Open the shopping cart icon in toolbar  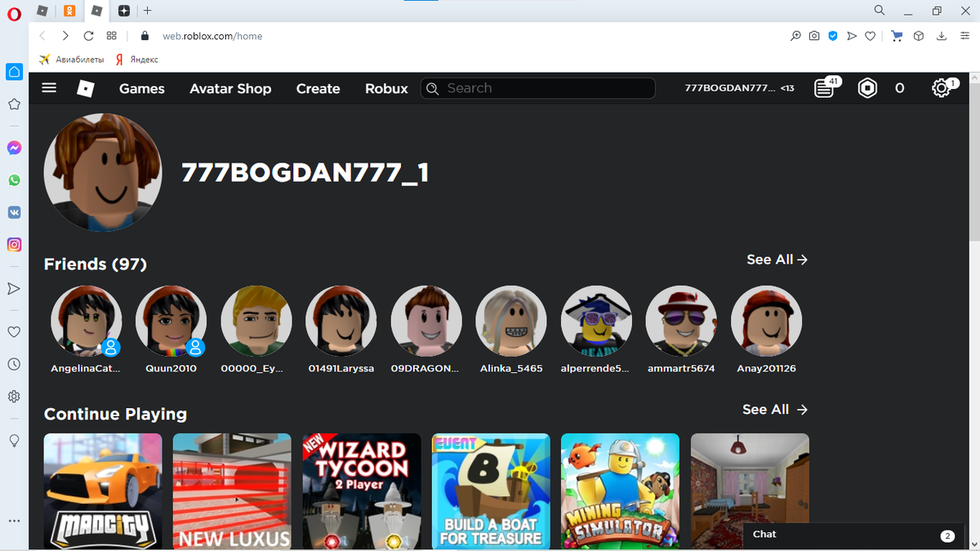[x=897, y=36]
